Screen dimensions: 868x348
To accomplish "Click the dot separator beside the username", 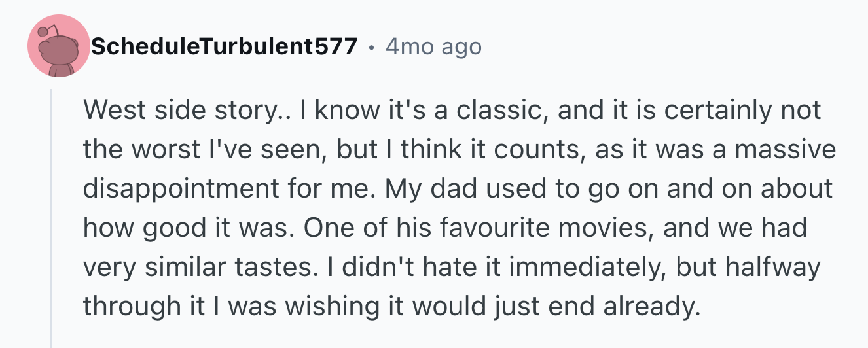I will [x=372, y=47].
